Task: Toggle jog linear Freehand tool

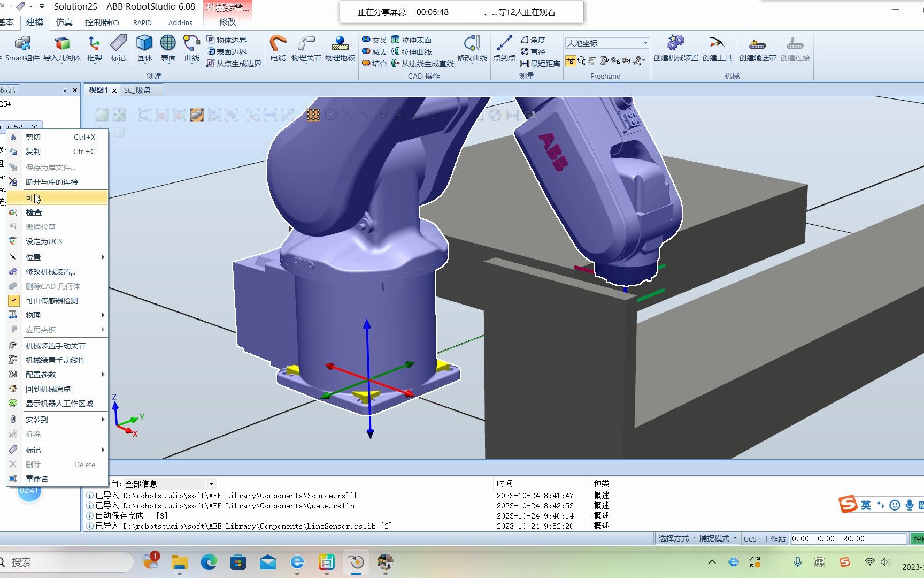Action: coord(615,60)
